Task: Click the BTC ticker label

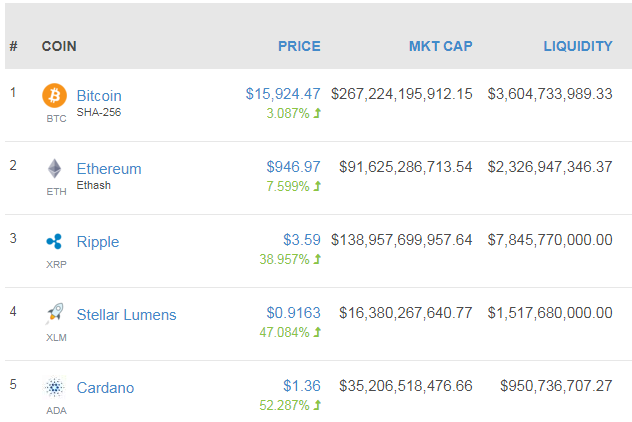Action: pos(56,118)
